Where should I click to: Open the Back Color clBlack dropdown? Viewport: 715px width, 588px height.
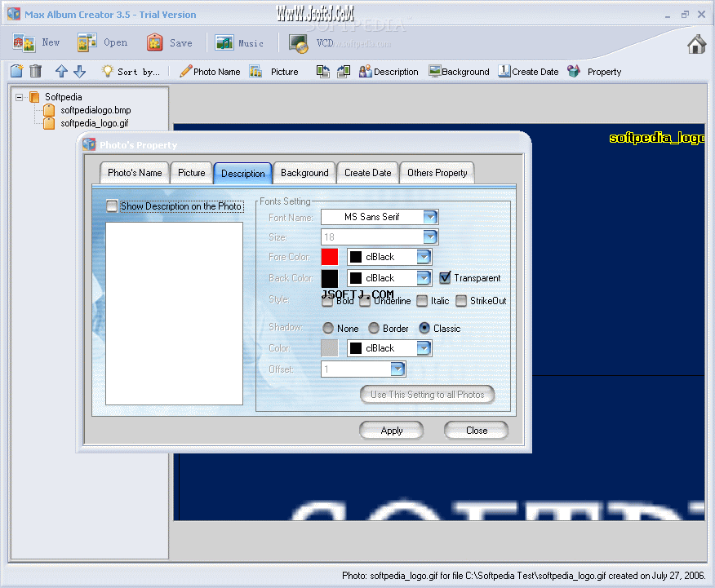(424, 278)
